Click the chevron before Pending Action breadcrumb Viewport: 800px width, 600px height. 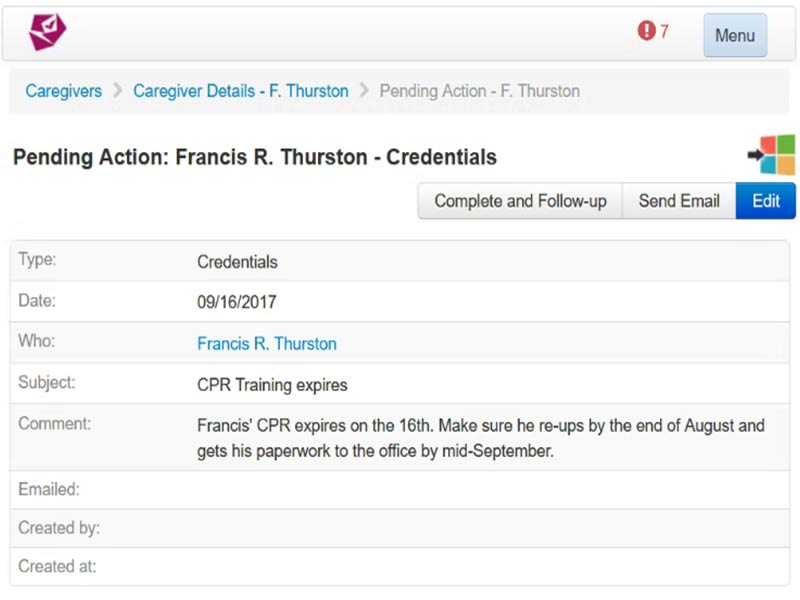click(364, 91)
